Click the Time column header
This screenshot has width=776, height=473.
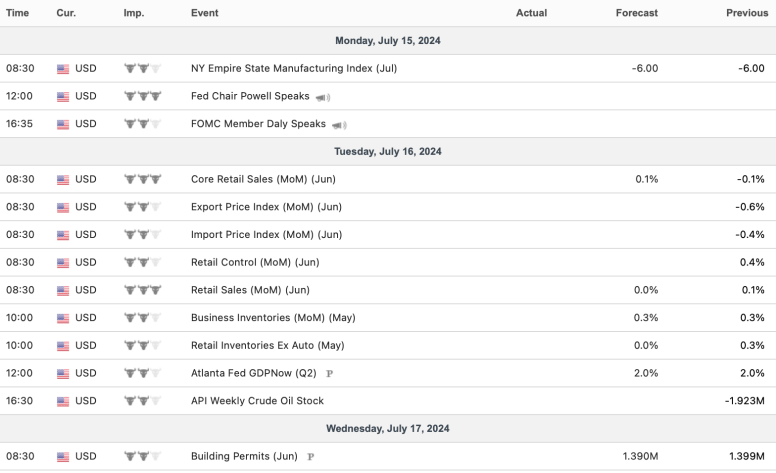tap(17, 13)
